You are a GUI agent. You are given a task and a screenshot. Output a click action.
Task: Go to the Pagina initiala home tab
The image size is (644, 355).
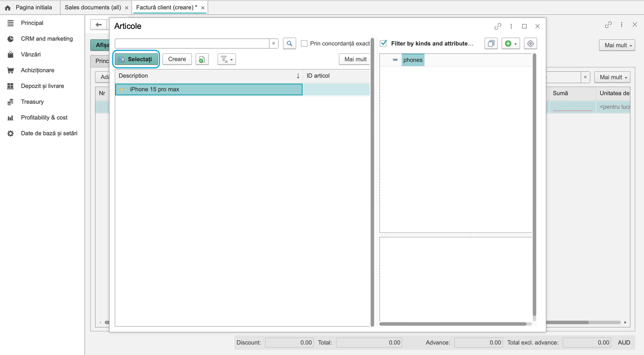coord(29,7)
